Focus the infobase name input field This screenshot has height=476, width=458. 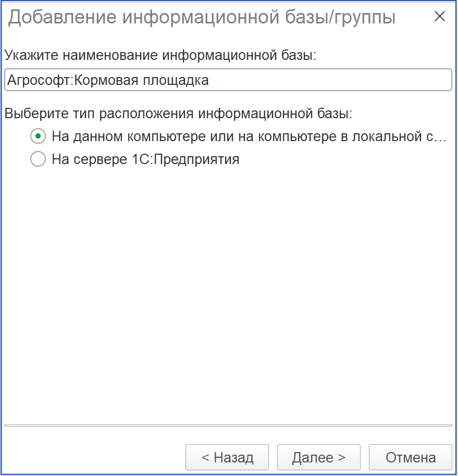228,80
